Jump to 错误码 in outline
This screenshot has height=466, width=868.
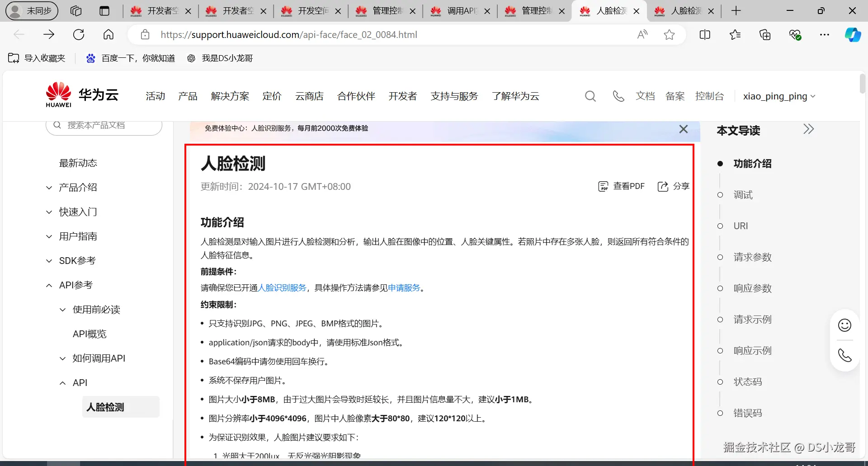[747, 413]
